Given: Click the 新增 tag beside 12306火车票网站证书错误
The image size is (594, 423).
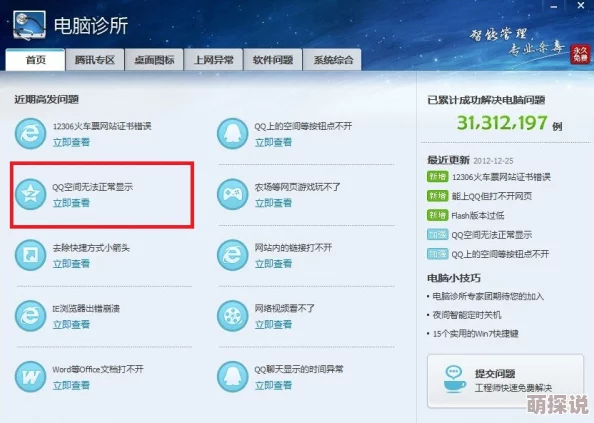Looking at the screenshot, I should (438, 176).
